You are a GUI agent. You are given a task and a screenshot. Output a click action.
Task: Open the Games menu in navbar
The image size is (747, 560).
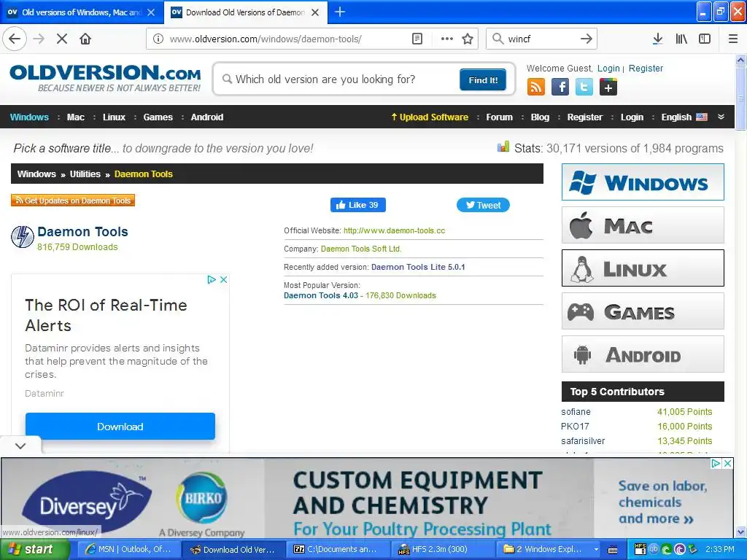[158, 117]
